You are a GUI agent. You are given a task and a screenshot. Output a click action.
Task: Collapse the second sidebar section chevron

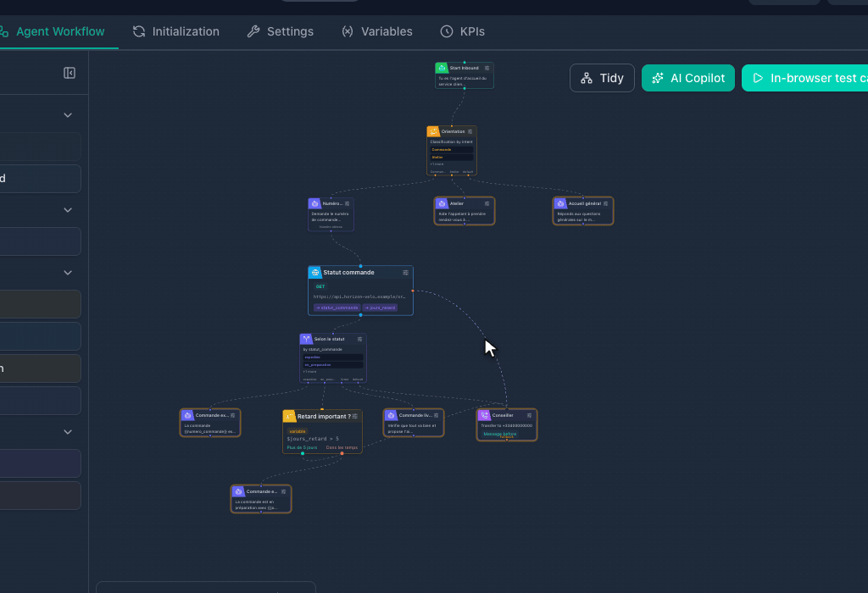click(68, 209)
